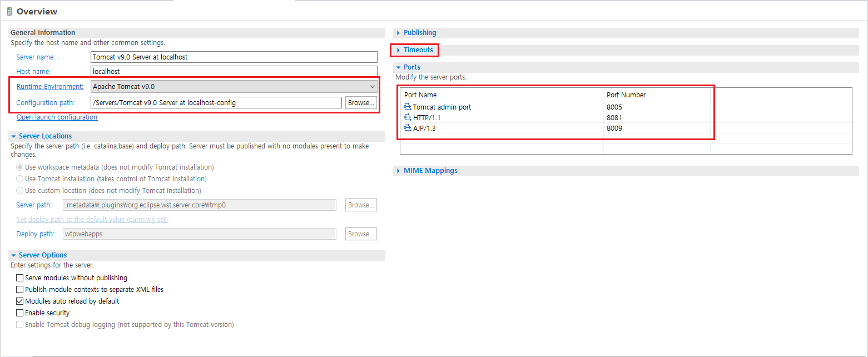Click port number 8081
This screenshot has width=868, height=357.
614,117
